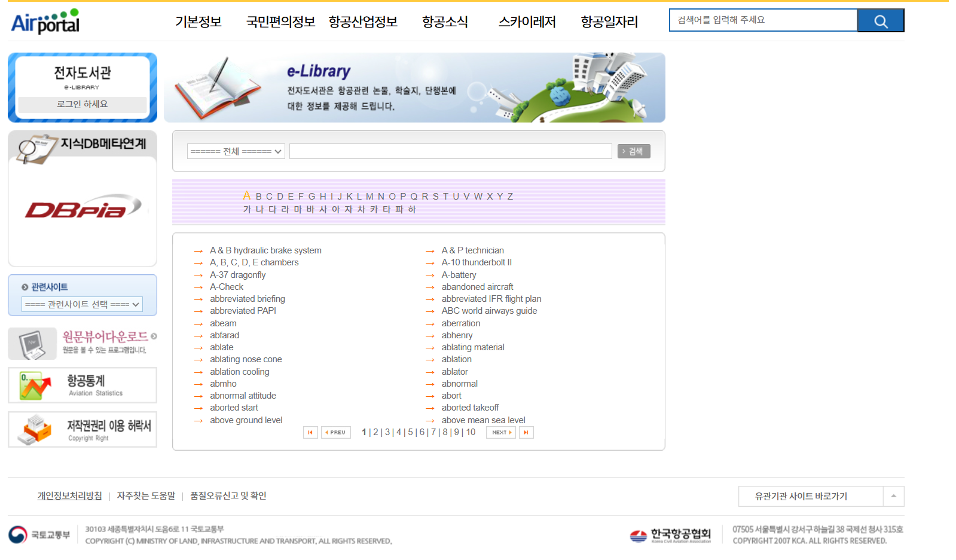Click the NEXT pagination button
This screenshot has width=956, height=560.
[x=500, y=433]
